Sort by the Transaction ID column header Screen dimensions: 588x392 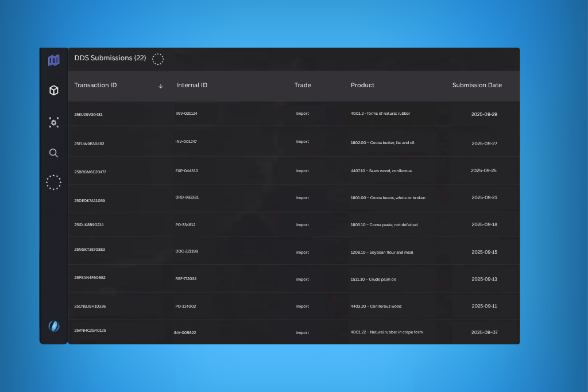(95, 85)
